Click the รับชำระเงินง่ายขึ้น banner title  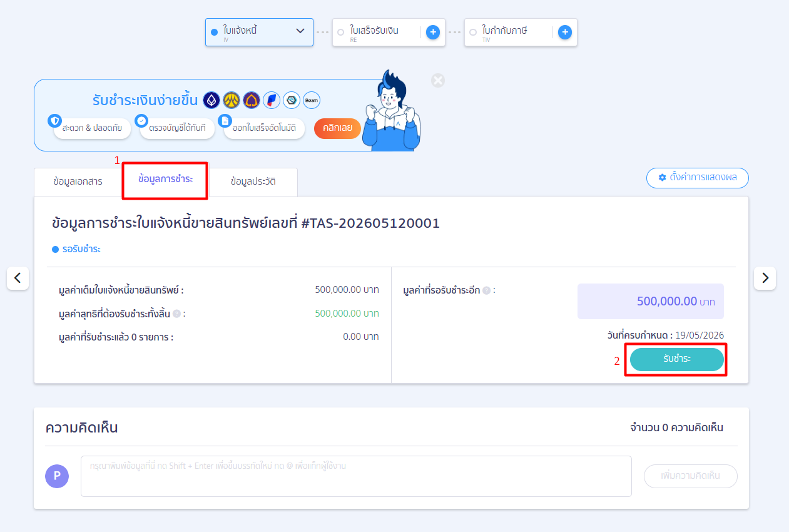pos(145,100)
